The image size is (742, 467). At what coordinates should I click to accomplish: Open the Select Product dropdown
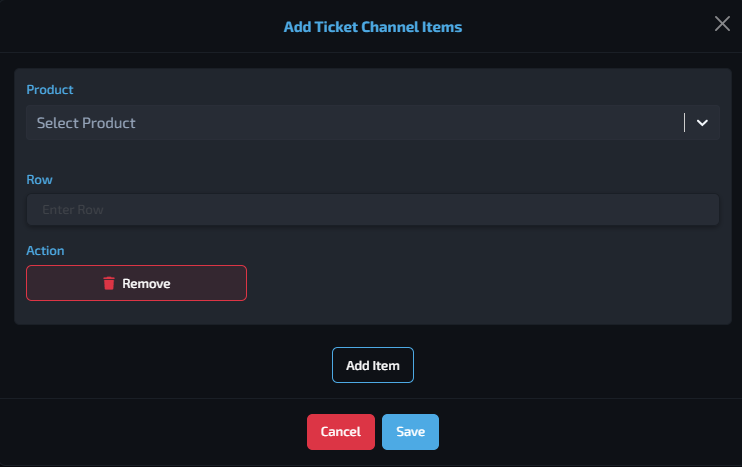372,123
